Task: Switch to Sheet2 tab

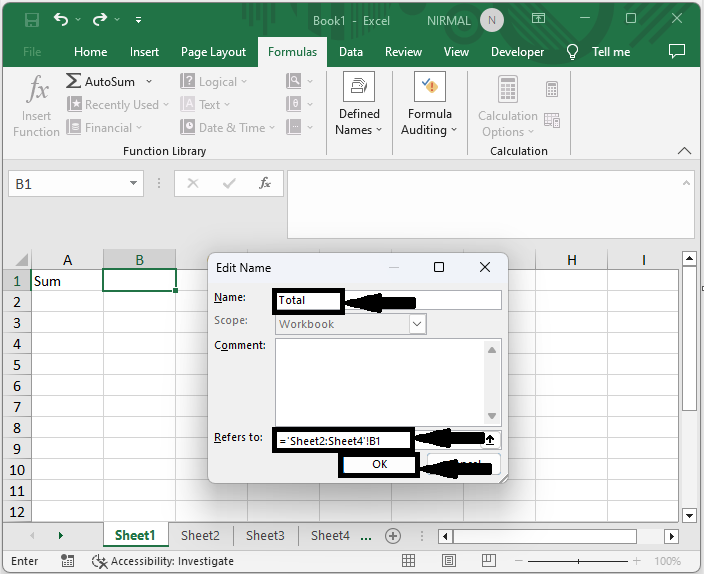Action: click(x=200, y=535)
